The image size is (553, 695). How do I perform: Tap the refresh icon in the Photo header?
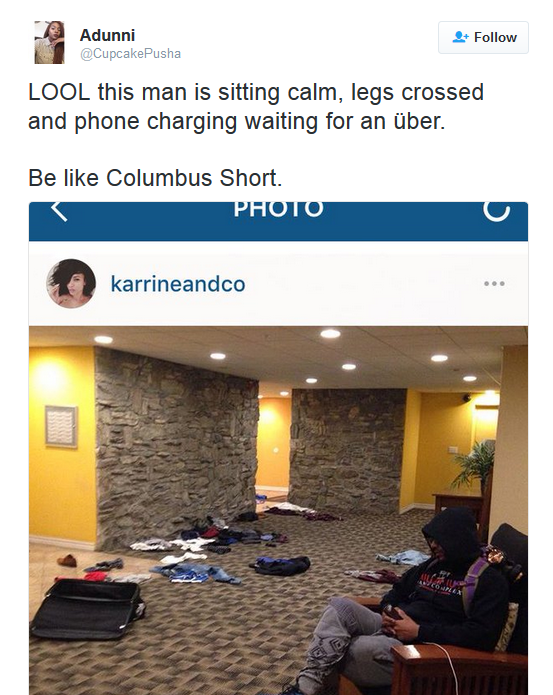click(497, 211)
